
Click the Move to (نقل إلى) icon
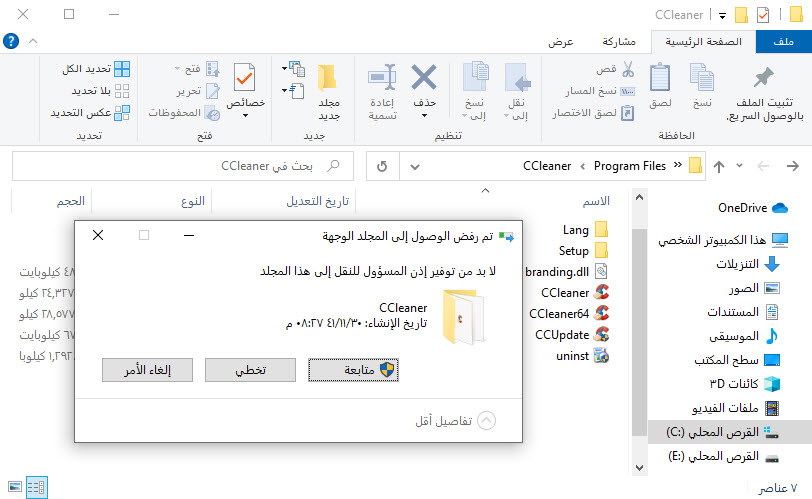point(517,78)
